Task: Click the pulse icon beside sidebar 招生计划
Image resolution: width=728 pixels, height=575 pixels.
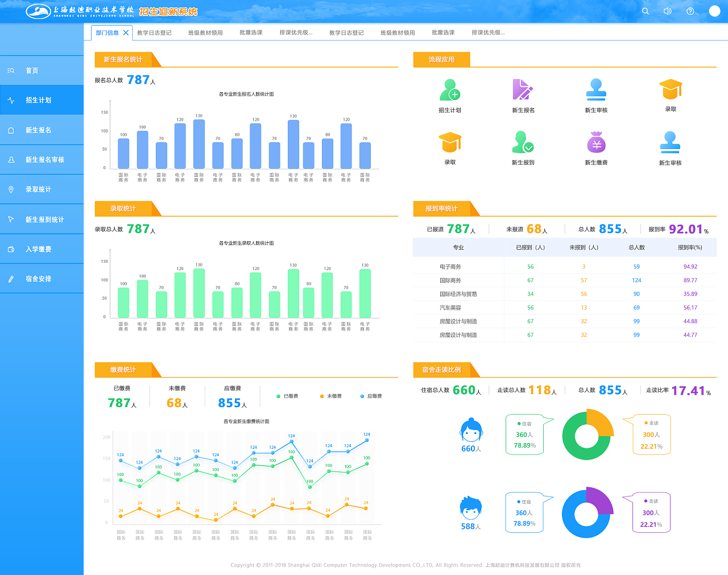Action: (11, 100)
